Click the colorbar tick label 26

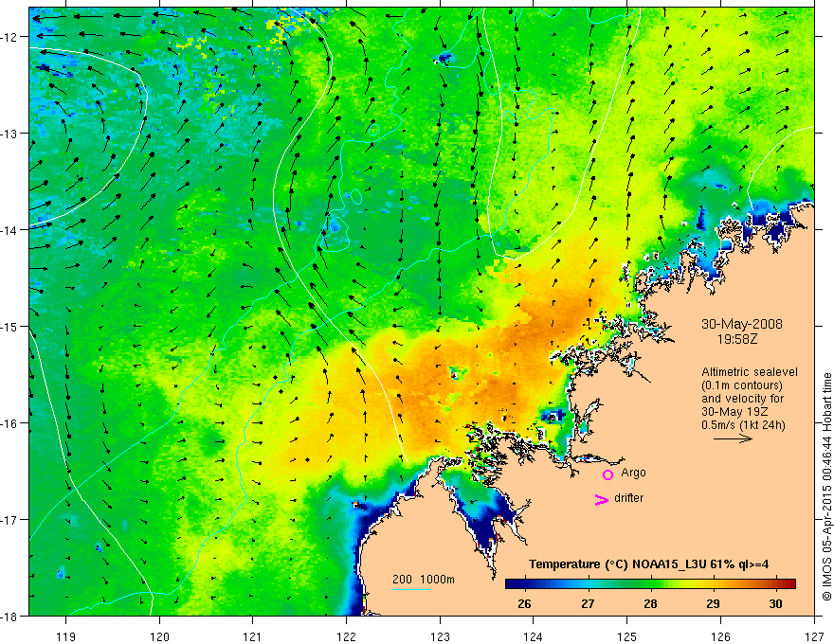click(524, 603)
